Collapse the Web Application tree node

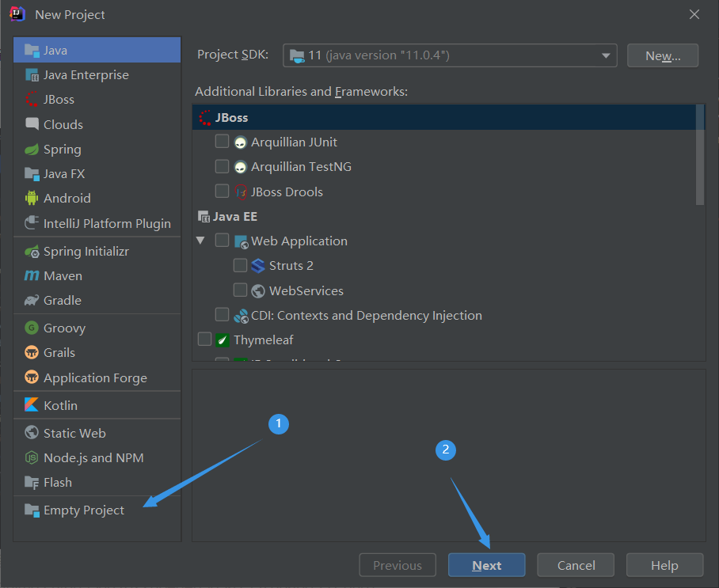tap(200, 240)
